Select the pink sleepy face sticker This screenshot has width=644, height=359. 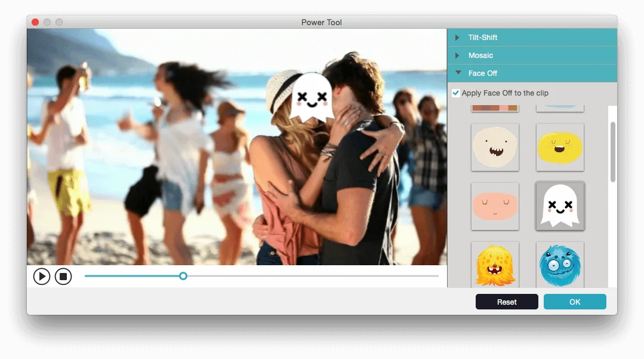point(495,206)
